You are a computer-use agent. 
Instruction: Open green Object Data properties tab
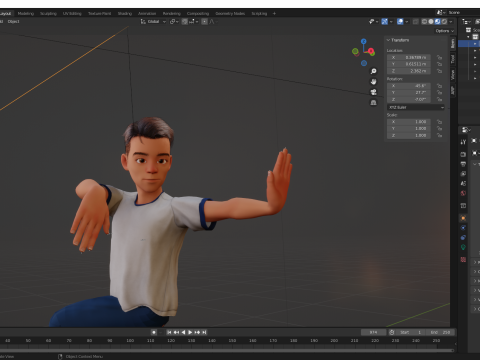463,247
